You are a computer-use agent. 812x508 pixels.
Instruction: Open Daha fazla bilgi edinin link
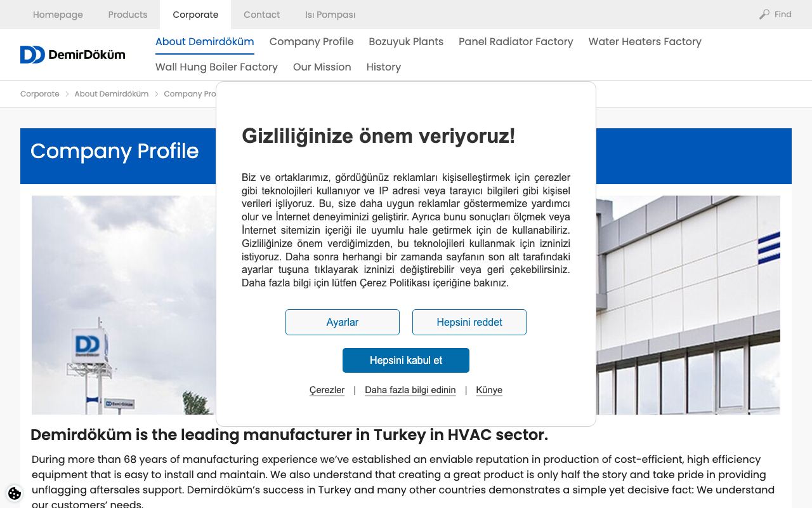click(x=410, y=390)
